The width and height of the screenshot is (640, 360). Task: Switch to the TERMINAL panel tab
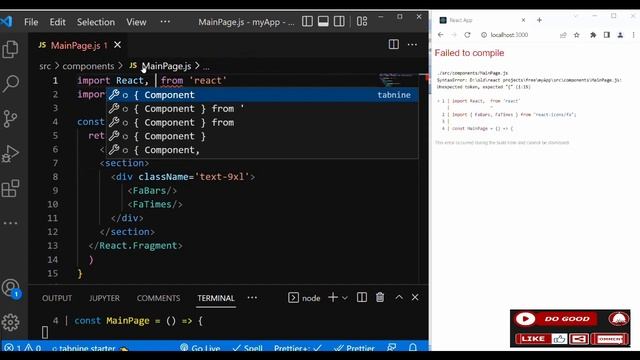point(216,298)
